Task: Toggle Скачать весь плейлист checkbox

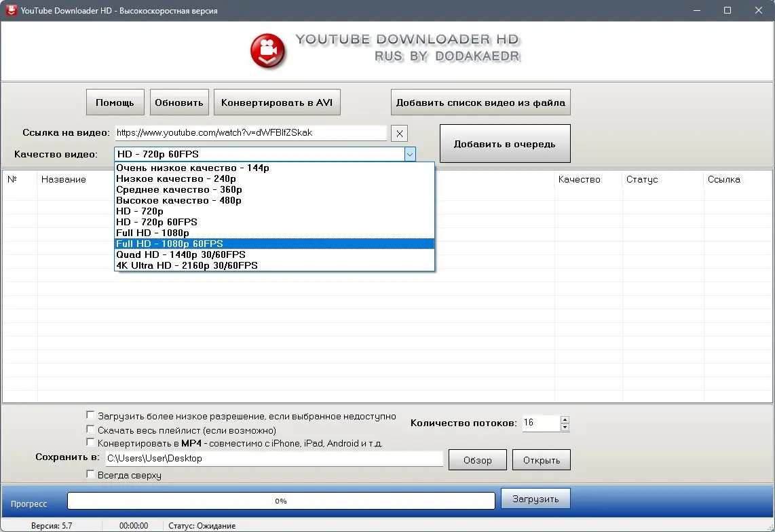Action: tap(90, 429)
